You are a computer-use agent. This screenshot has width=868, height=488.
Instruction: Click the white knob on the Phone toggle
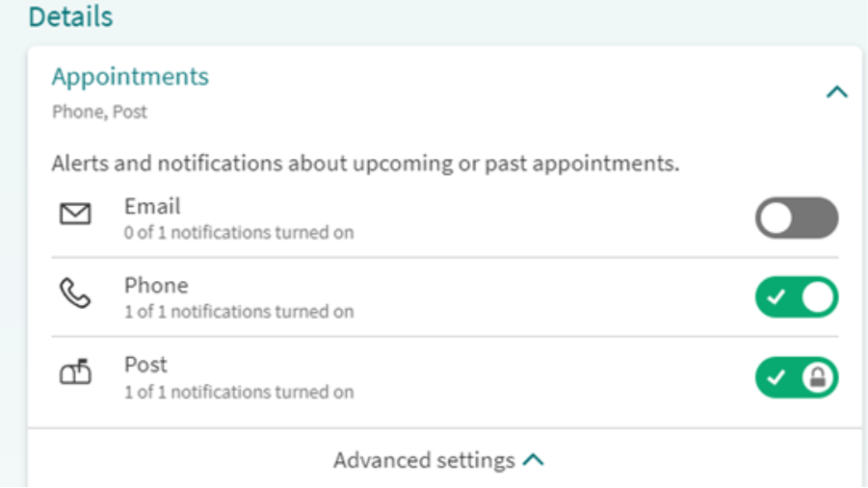[x=818, y=297]
